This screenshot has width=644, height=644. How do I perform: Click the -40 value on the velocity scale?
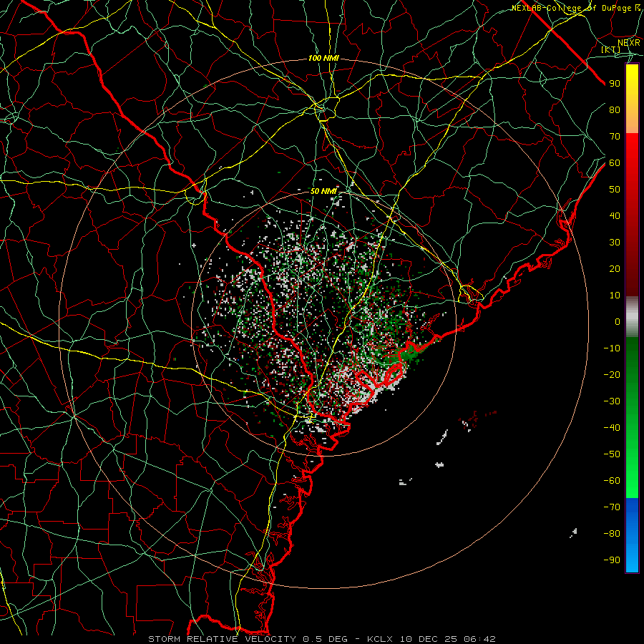point(612,428)
